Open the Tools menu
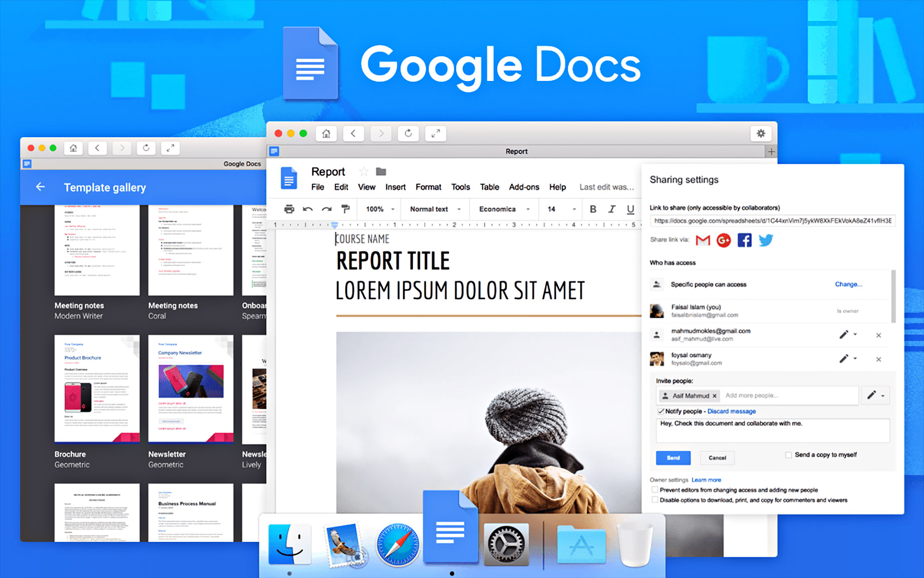This screenshot has height=578, width=924. coord(460,187)
